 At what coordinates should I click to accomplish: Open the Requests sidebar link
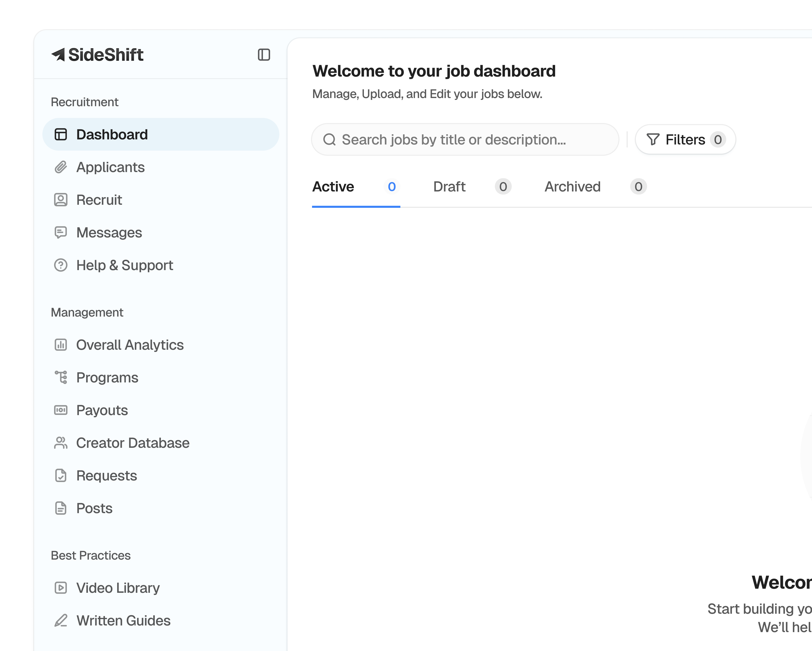106,476
